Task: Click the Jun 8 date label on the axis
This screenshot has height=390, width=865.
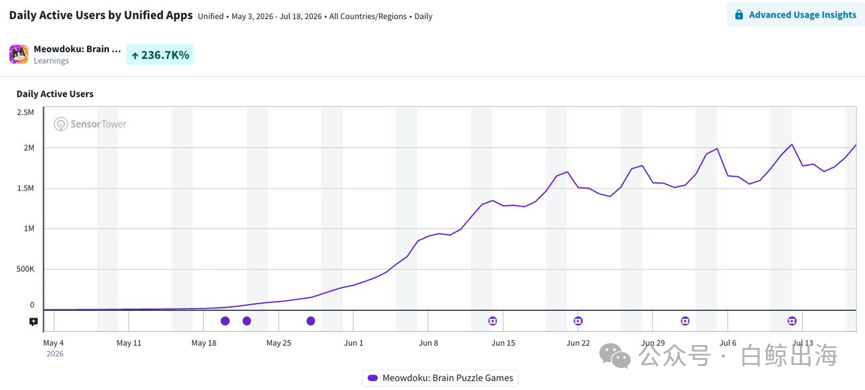Action: (x=429, y=343)
